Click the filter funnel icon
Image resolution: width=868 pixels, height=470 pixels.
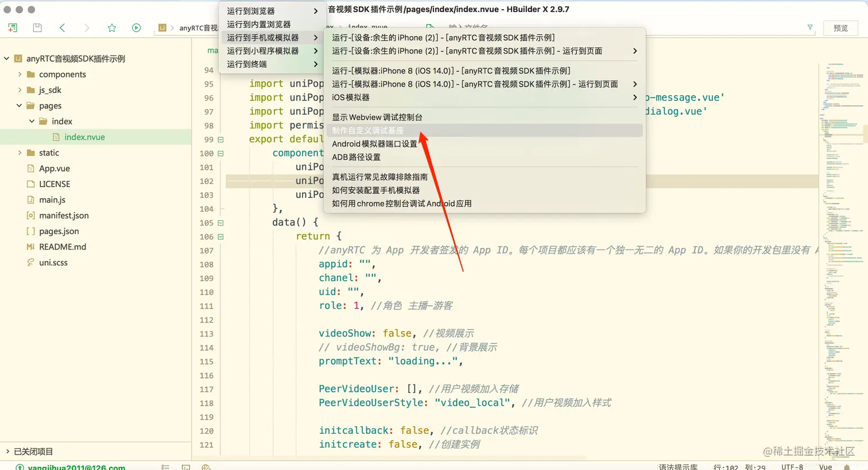tap(810, 27)
